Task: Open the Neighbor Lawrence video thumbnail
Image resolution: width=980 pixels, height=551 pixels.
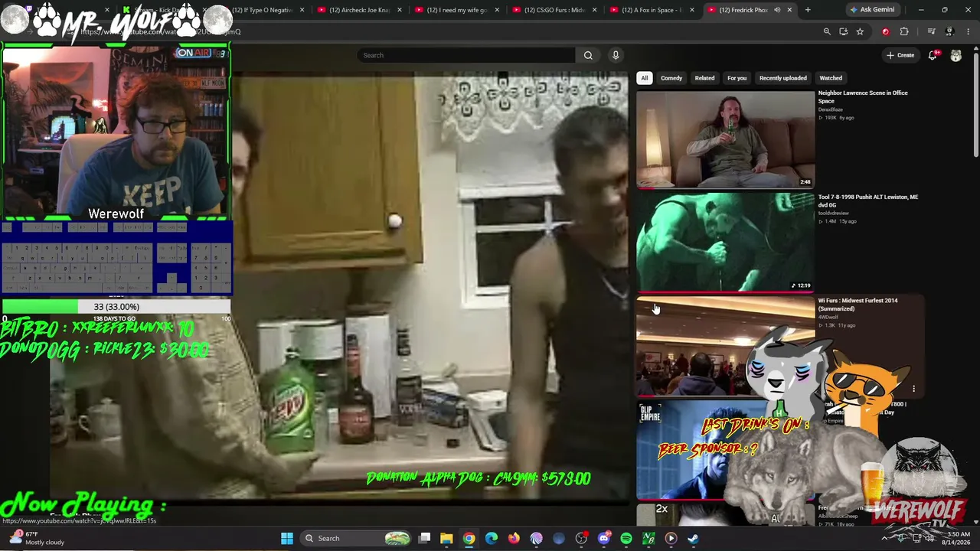Action: [726, 139]
